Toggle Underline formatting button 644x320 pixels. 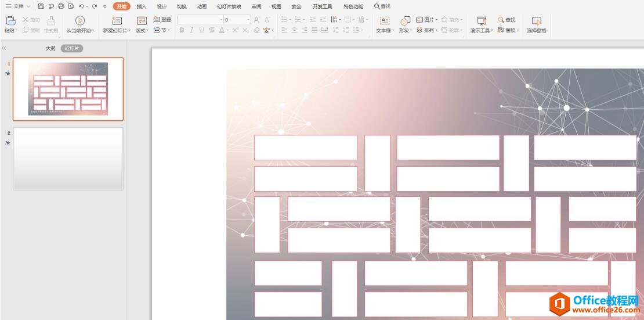pyautogui.click(x=201, y=30)
